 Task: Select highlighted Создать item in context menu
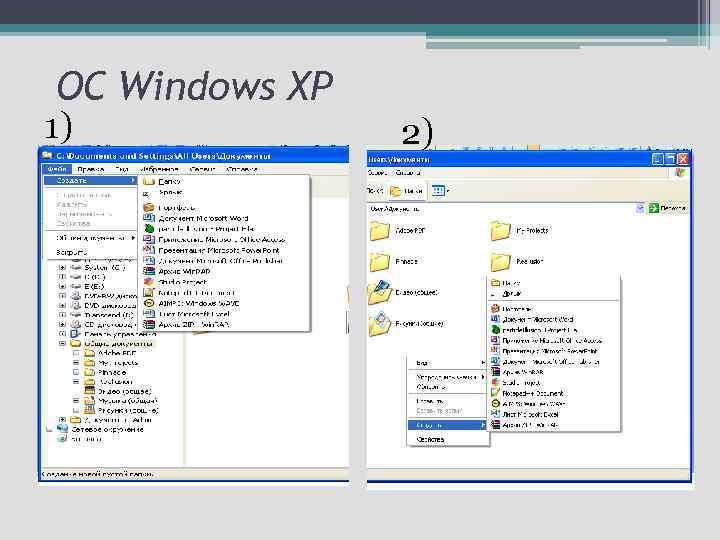point(447,425)
